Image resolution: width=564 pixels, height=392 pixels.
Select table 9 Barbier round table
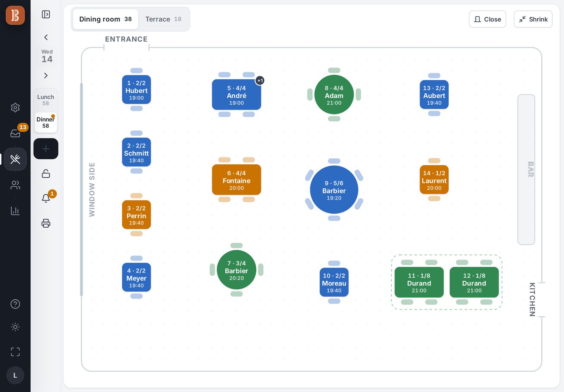tap(334, 190)
